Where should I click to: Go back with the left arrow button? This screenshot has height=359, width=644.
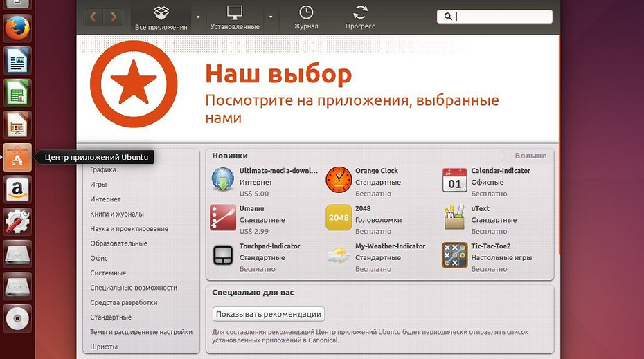[x=94, y=17]
